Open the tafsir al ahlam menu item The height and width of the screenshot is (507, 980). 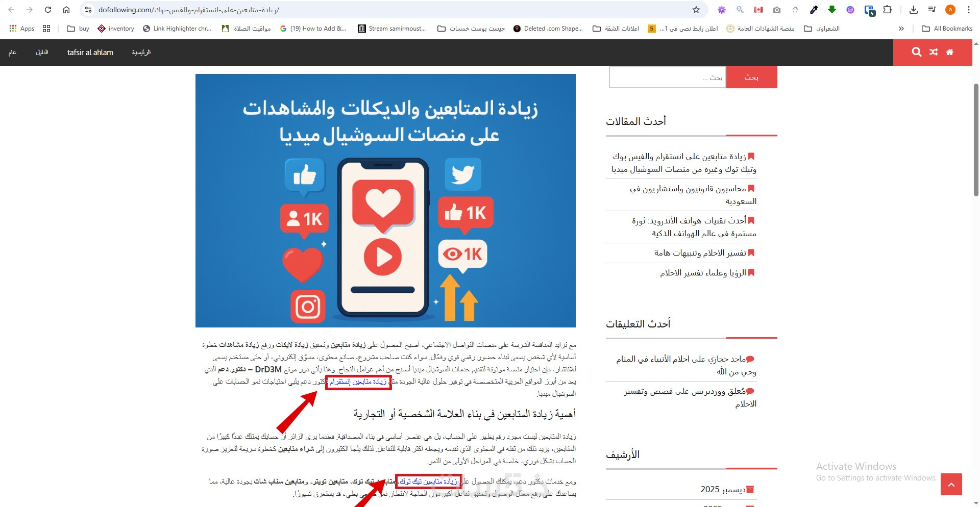pyautogui.click(x=90, y=53)
